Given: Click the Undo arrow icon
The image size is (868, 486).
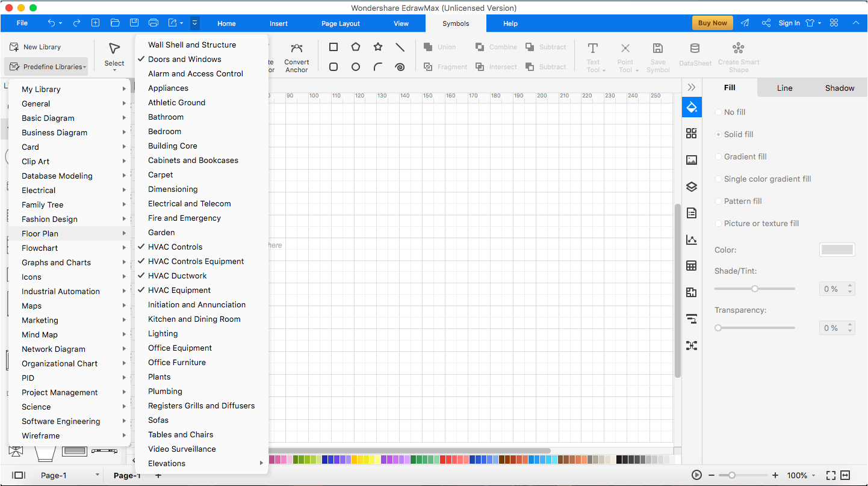Looking at the screenshot, I should tap(52, 23).
